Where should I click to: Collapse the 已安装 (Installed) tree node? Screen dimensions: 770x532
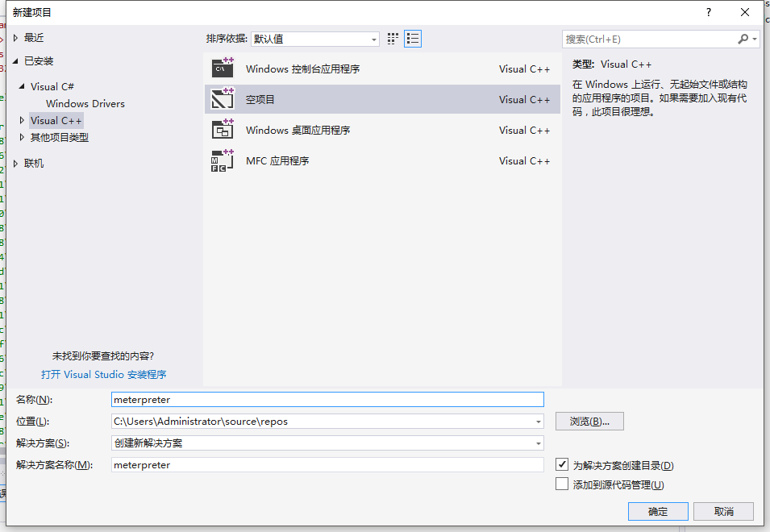click(15, 60)
